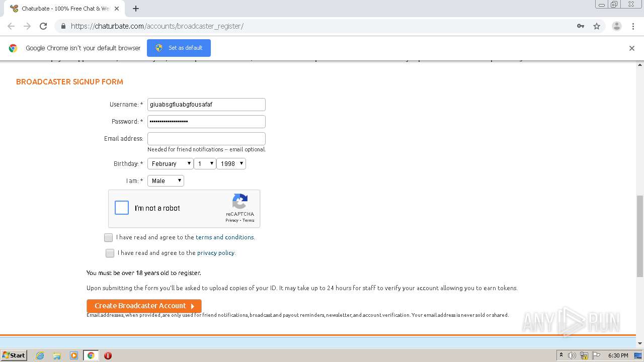Open the Windows Start menu

tap(14, 355)
